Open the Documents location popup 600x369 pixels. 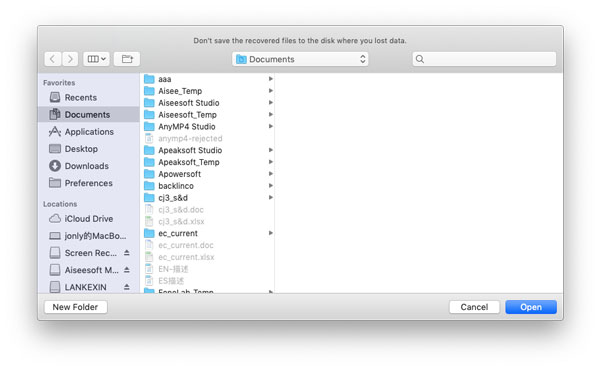[x=300, y=59]
